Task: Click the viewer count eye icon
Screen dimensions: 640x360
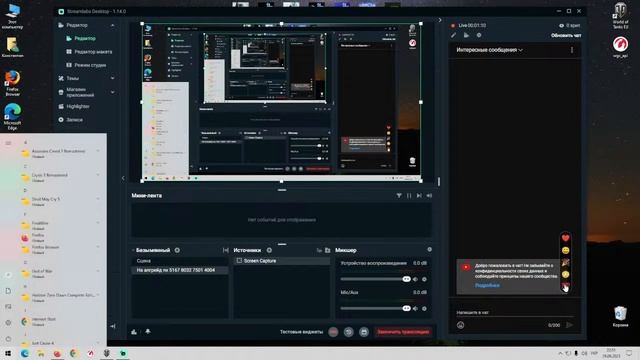Action: [561, 25]
